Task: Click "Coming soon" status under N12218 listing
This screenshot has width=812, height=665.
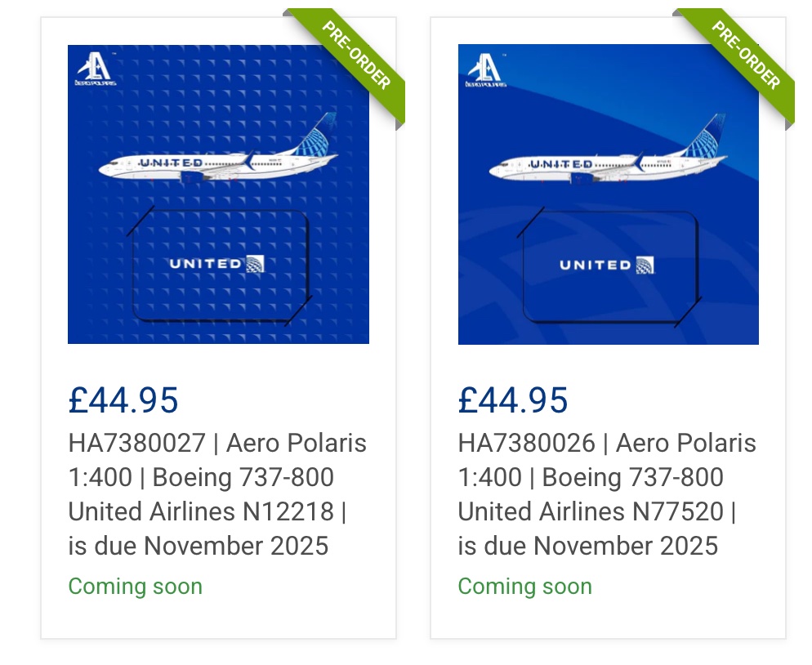Action: point(136,587)
